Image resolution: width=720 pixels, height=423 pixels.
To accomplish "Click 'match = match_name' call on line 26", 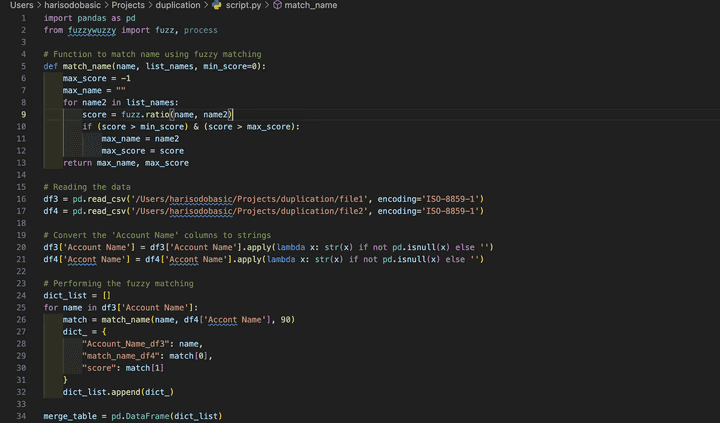I will click(106, 320).
